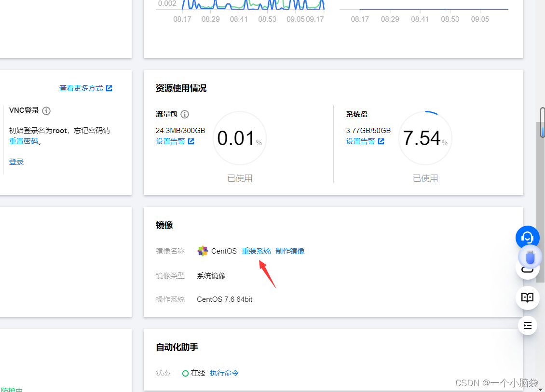Viewport: 545px width, 392px height.
Task: Click the 登录 link
Action: tap(16, 162)
